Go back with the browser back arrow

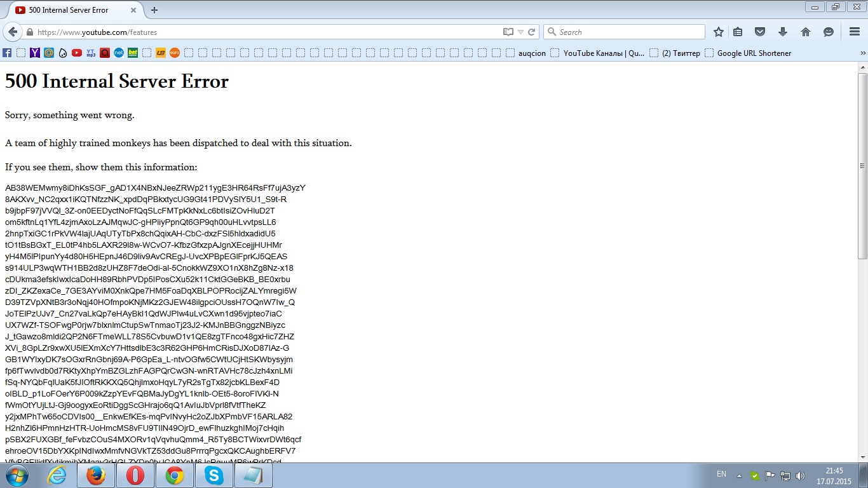click(x=13, y=32)
